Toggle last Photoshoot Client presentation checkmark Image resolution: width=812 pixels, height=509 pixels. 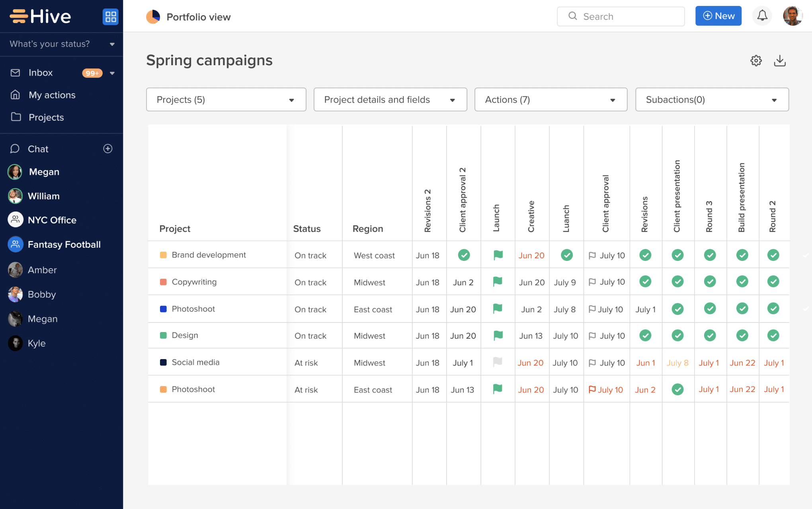pyautogui.click(x=677, y=389)
